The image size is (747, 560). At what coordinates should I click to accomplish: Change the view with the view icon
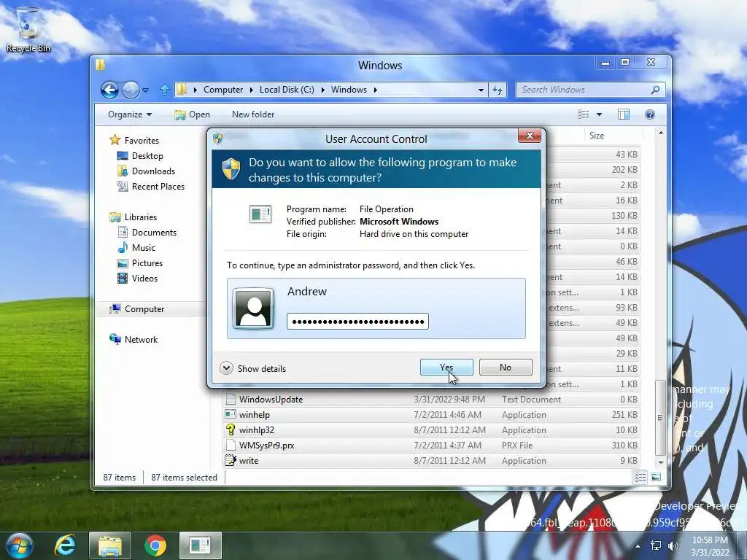point(583,114)
